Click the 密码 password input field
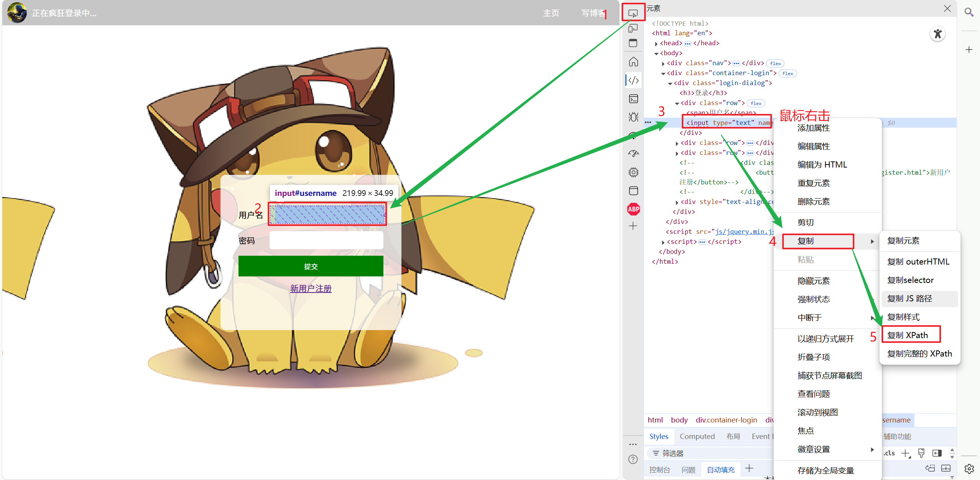 pos(326,240)
